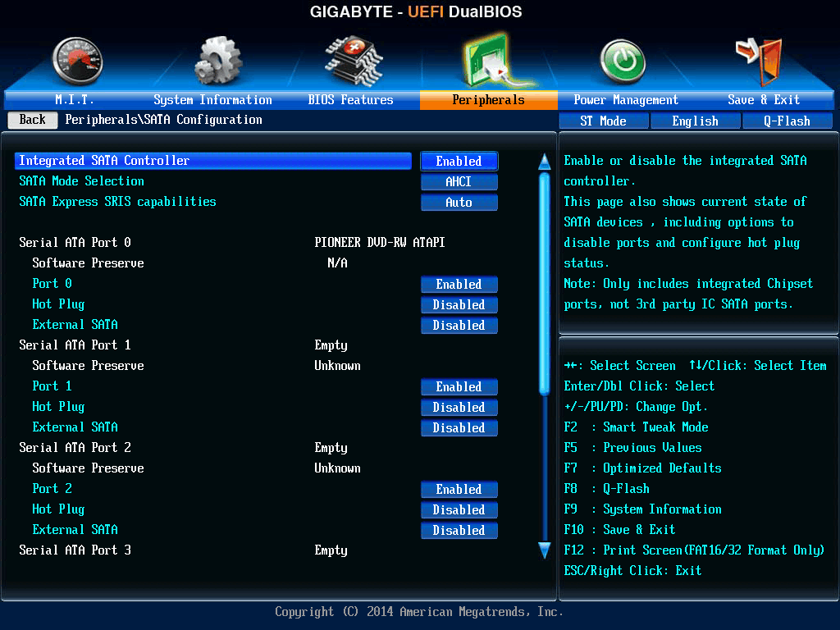
Task: Open the BIOS Features tab
Action: (x=350, y=100)
